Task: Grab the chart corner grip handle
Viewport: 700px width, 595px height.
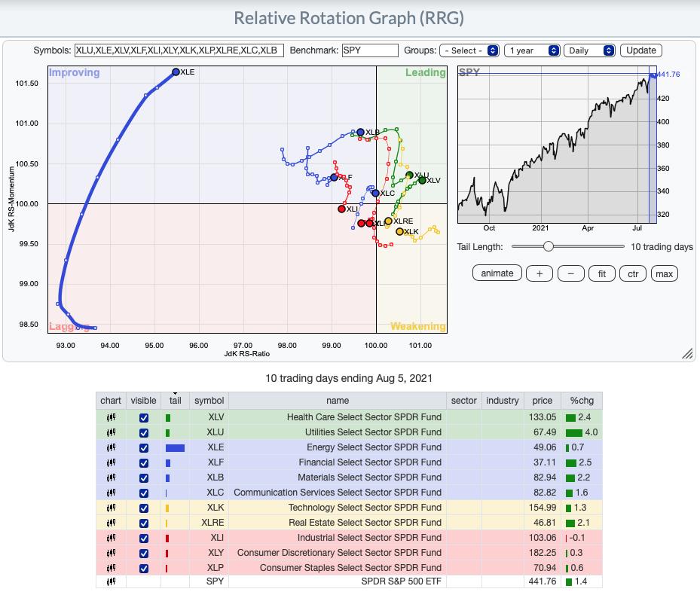Action: click(687, 353)
